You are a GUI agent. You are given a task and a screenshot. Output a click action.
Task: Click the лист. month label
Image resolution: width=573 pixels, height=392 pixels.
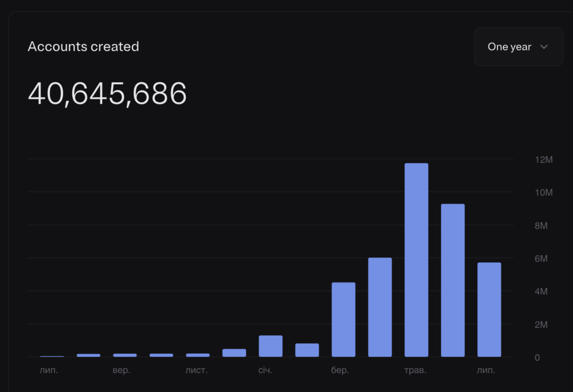(196, 370)
